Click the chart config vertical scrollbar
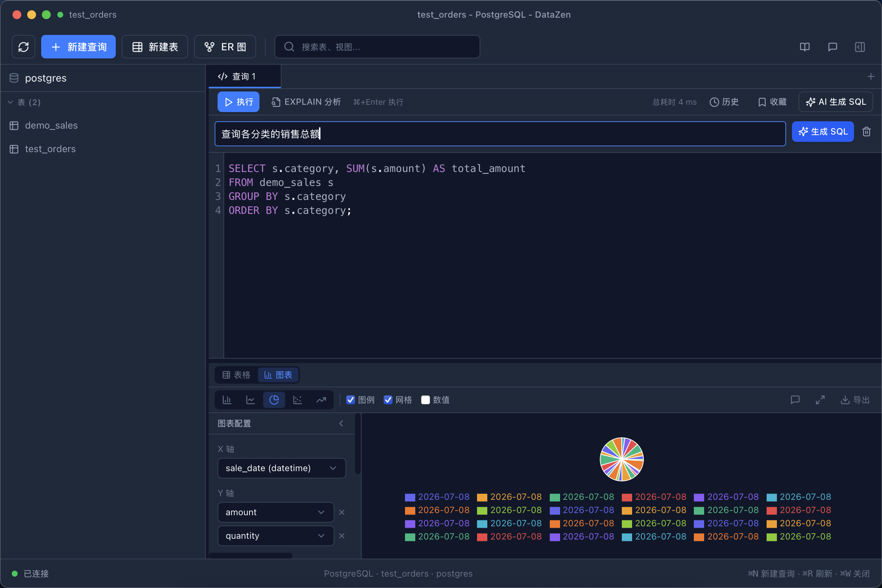 (x=358, y=444)
